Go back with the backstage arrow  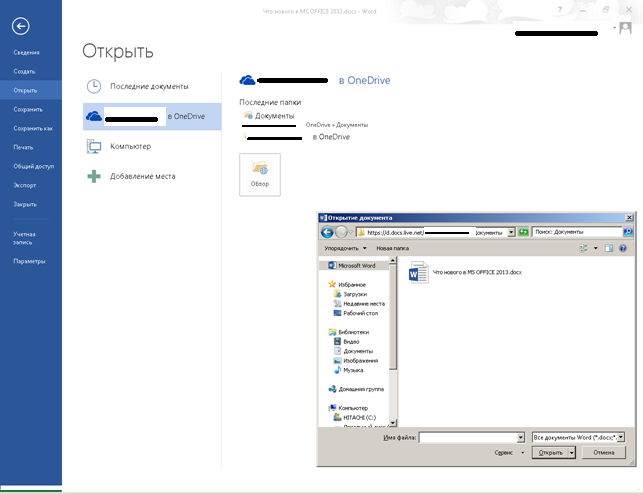tap(21, 26)
